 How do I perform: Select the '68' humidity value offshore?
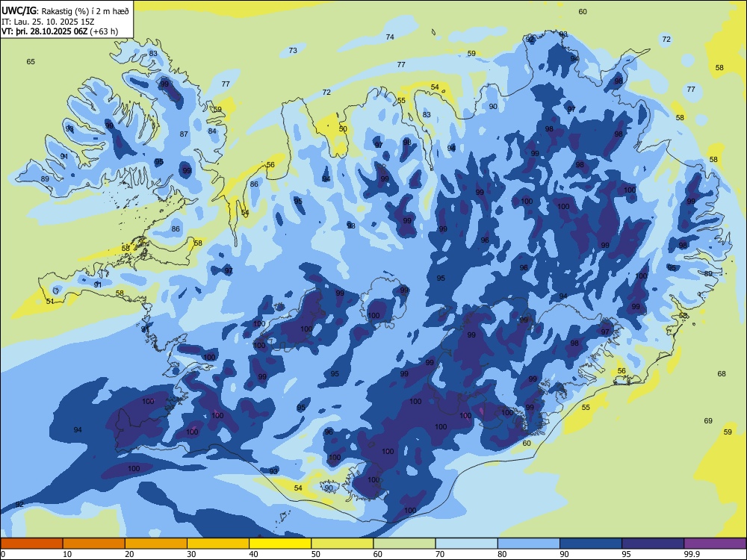pyautogui.click(x=722, y=374)
